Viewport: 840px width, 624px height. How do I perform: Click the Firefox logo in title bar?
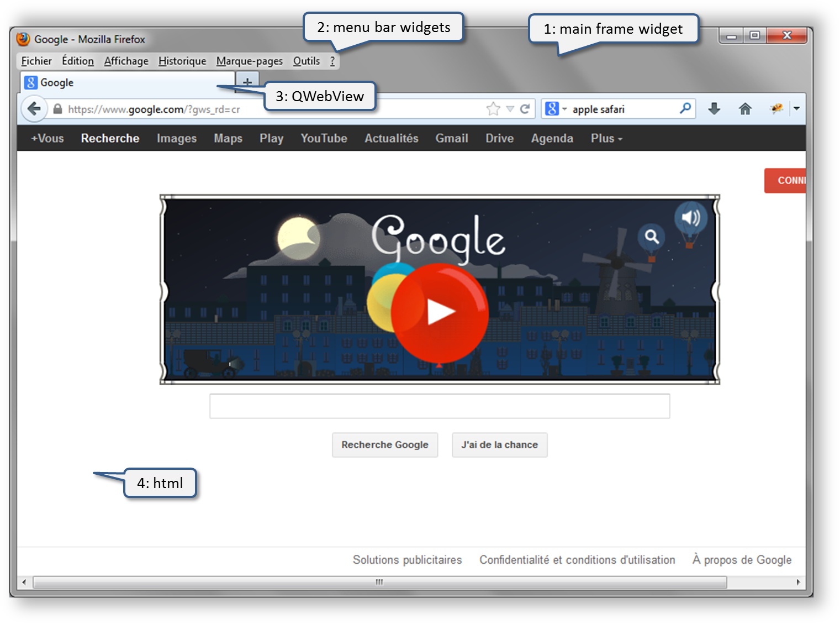(23, 39)
